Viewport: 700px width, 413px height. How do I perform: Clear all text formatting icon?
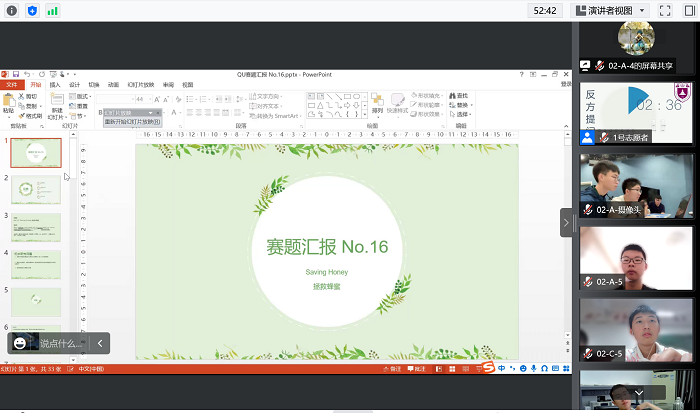(x=178, y=99)
